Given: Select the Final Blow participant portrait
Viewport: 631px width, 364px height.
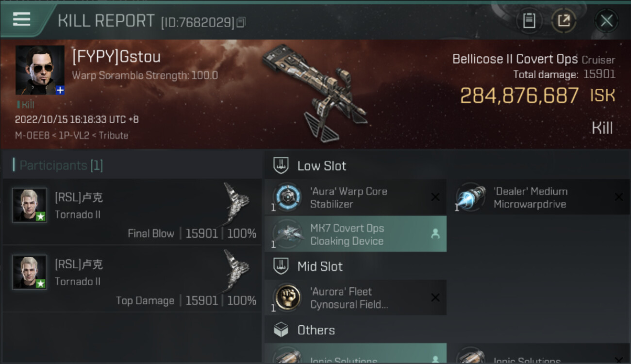Looking at the screenshot, I should pos(30,205).
